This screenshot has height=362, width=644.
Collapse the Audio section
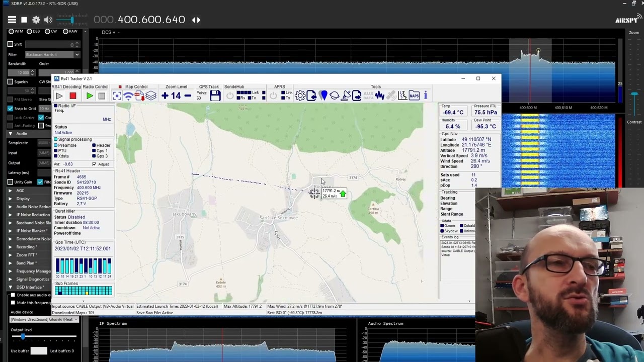(10, 134)
